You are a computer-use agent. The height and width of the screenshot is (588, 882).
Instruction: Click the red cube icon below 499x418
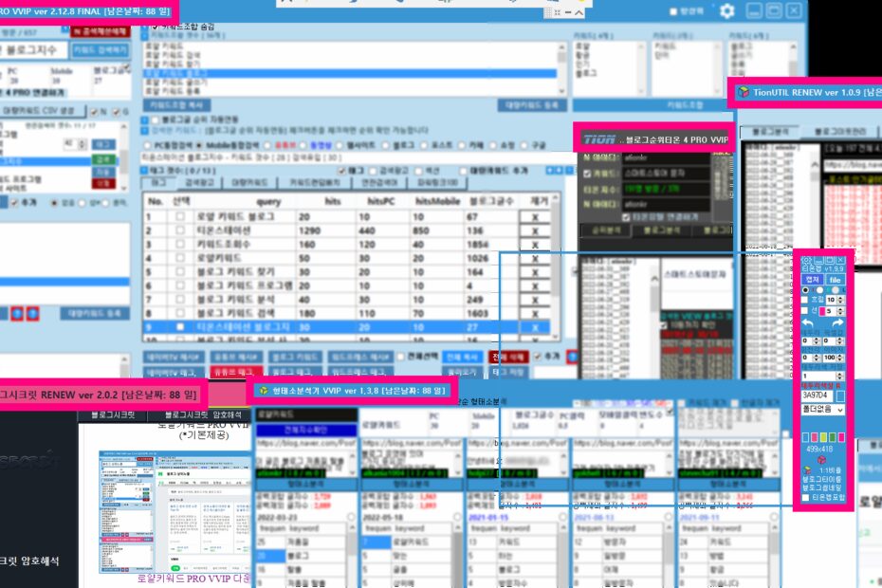coord(821,460)
